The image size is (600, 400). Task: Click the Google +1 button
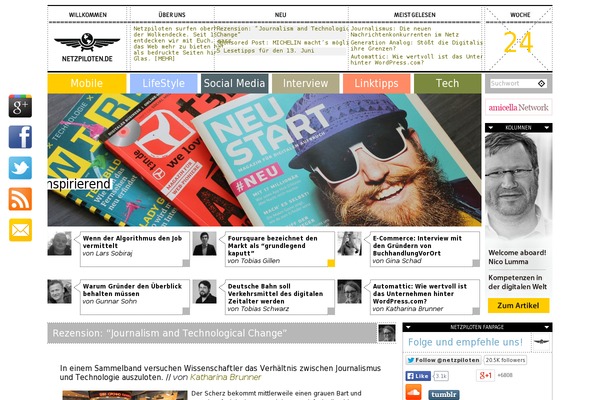click(485, 376)
